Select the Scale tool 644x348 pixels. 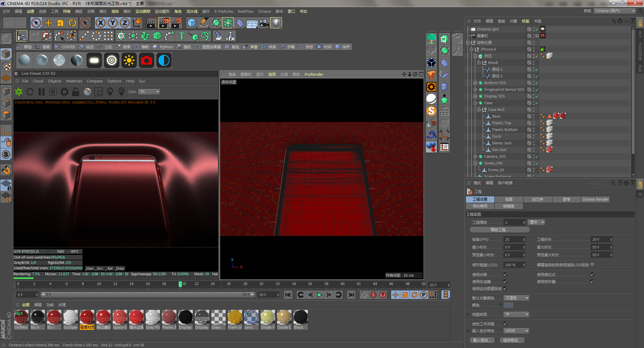(x=60, y=23)
